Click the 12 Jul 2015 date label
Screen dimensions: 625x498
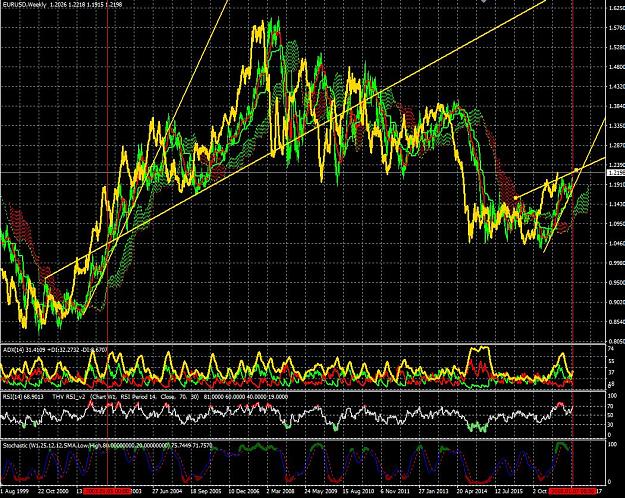[x=510, y=491]
